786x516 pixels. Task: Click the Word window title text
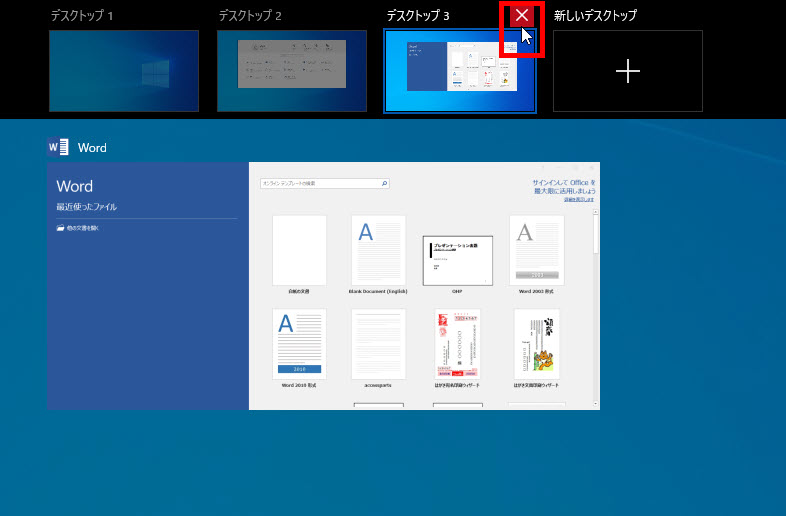[92, 148]
